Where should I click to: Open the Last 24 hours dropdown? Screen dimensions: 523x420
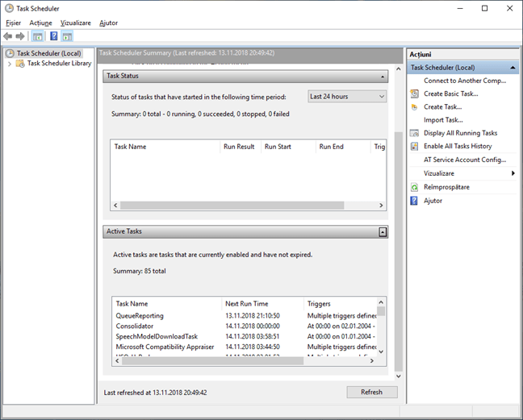tap(347, 97)
